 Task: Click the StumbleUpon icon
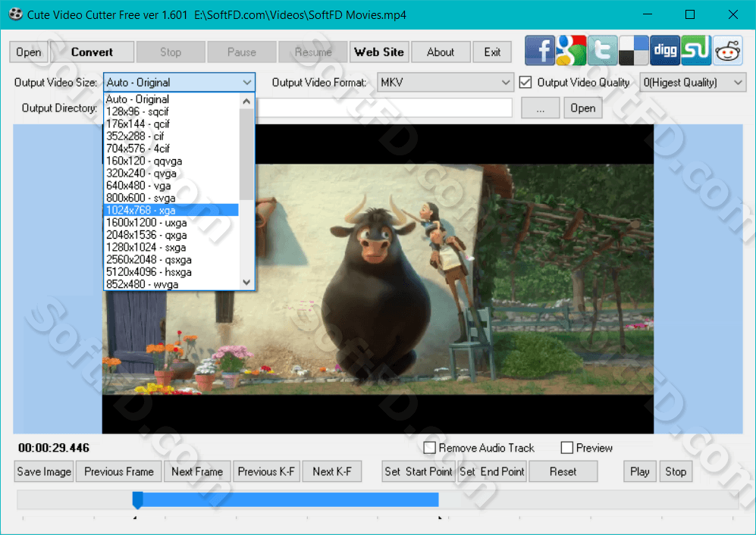696,50
